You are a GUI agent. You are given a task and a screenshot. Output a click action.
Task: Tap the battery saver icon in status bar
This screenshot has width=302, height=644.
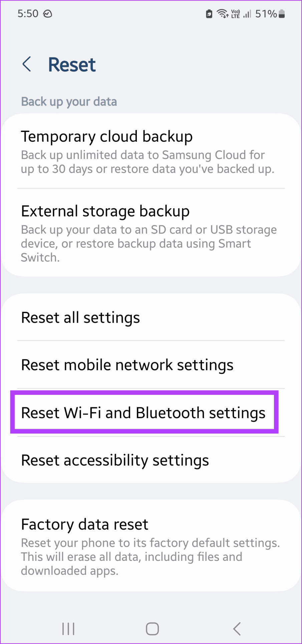pyautogui.click(x=209, y=14)
